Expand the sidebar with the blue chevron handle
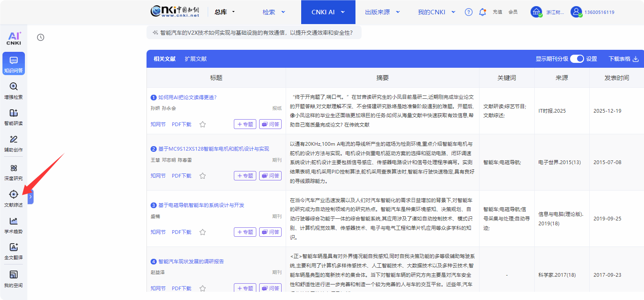The width and height of the screenshot is (644, 300). 31,197
